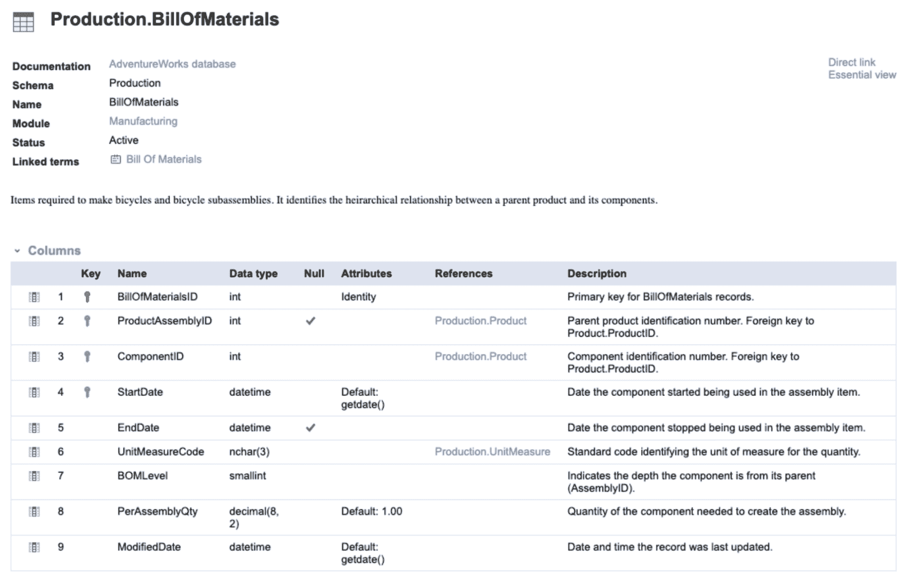Click the column icon in StartDate row

click(x=34, y=392)
